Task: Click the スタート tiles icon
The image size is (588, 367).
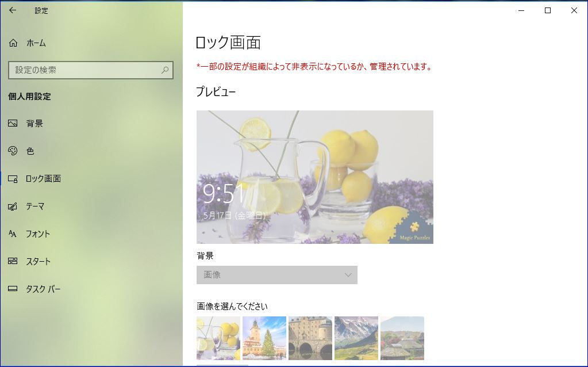Action: coord(13,261)
